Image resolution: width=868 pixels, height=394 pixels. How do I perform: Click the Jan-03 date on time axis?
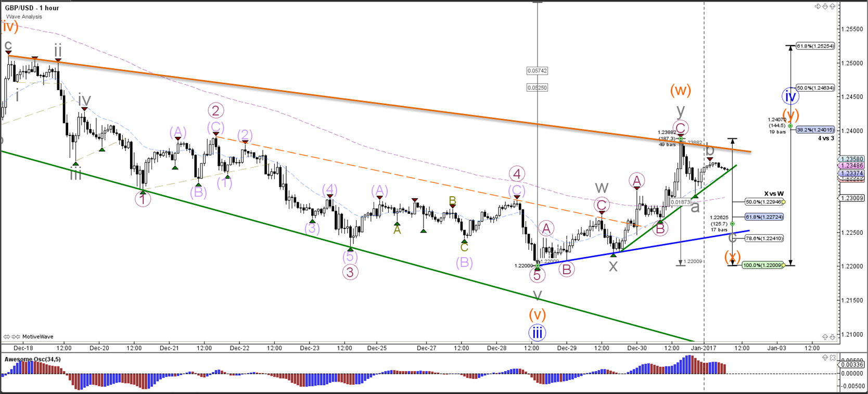(776, 348)
